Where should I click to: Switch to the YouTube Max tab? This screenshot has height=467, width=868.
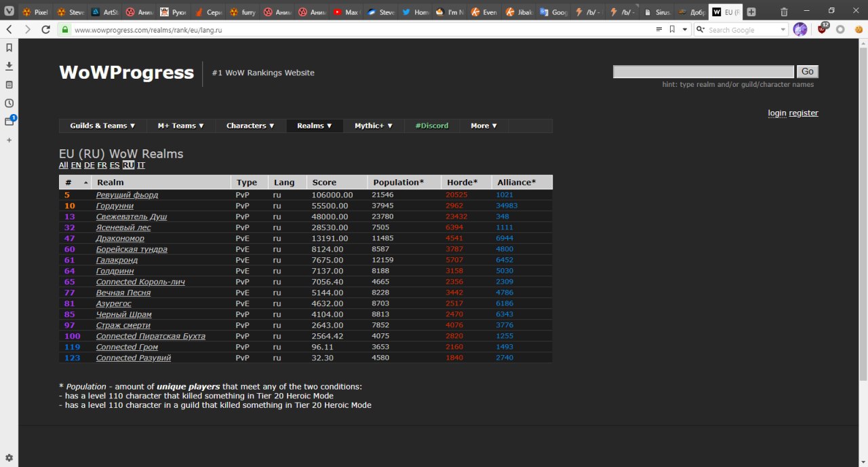pyautogui.click(x=347, y=12)
